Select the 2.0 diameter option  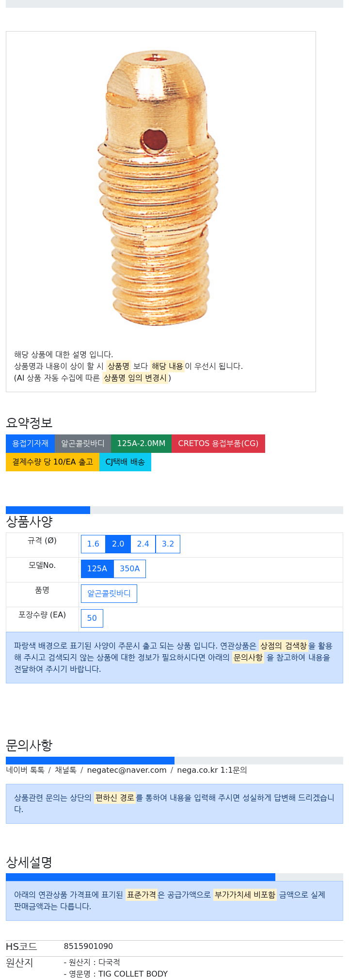118,544
